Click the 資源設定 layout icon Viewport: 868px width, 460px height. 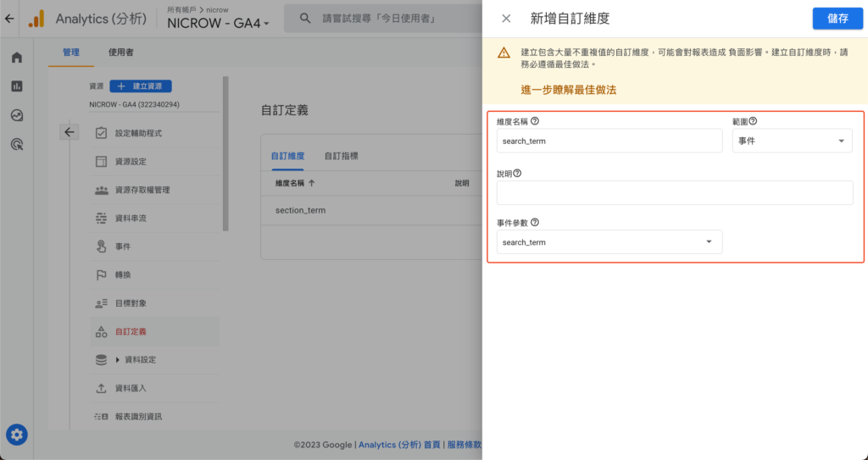(x=101, y=162)
